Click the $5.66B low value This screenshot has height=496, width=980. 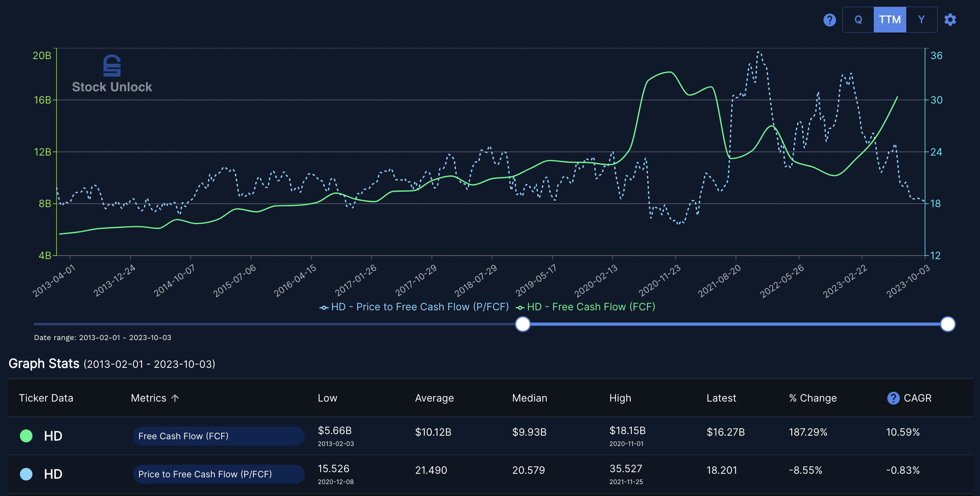pyautogui.click(x=335, y=431)
